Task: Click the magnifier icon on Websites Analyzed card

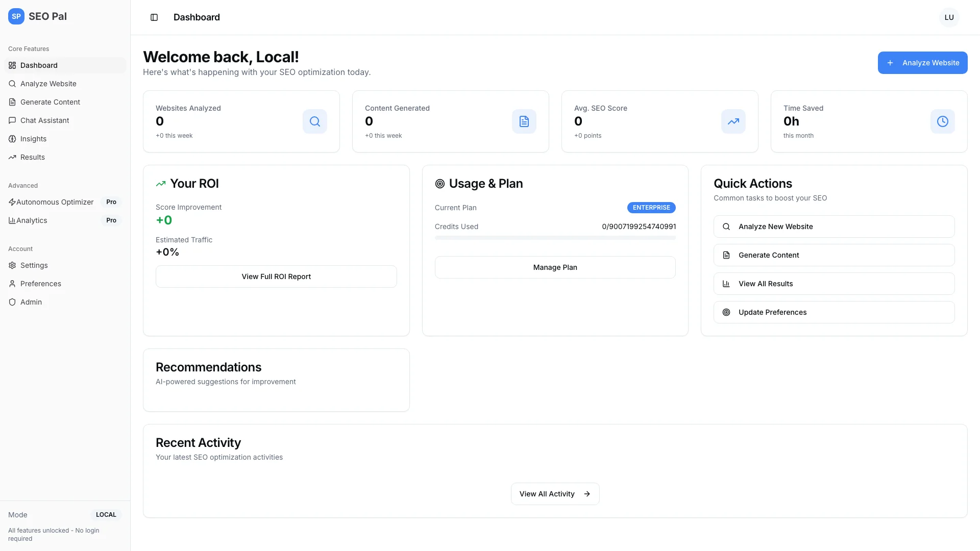Action: (314, 121)
